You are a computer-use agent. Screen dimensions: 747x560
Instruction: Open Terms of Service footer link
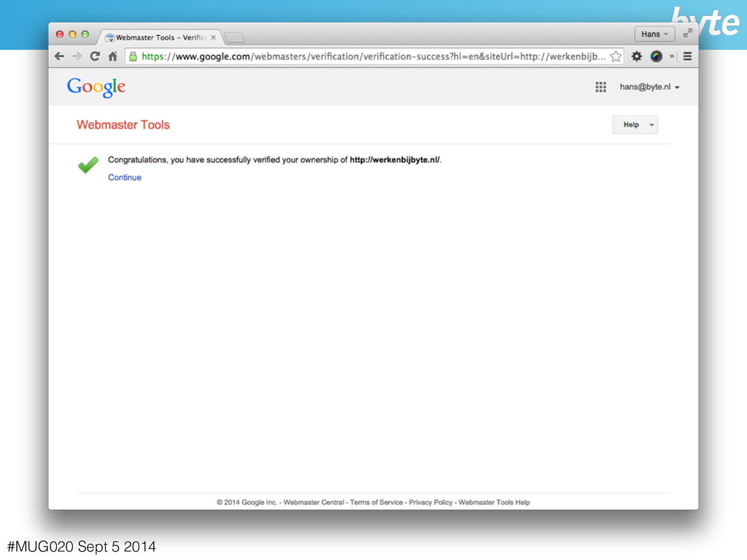coord(376,502)
